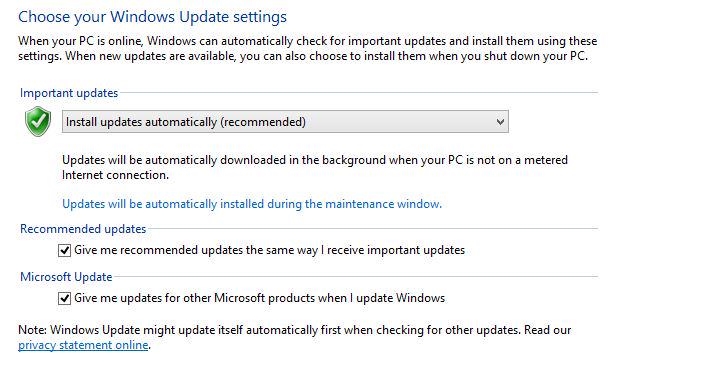Open the Important updates combo box

[x=285, y=122]
